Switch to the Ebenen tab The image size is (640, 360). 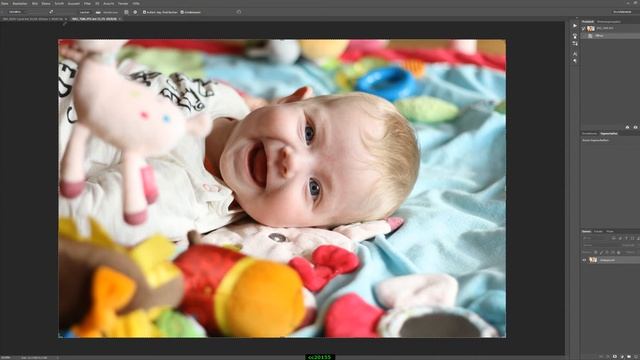click(x=587, y=231)
